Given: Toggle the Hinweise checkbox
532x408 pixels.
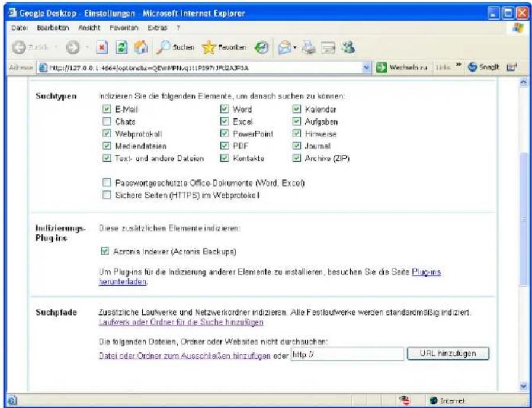Looking at the screenshot, I should point(297,133).
